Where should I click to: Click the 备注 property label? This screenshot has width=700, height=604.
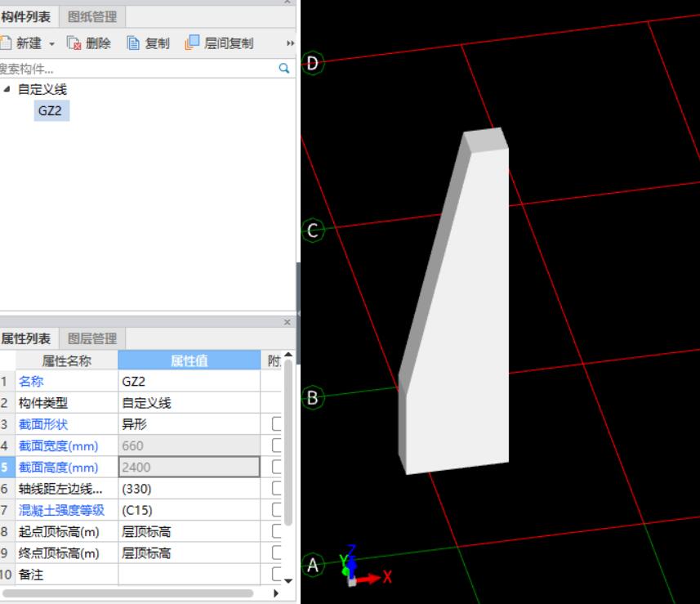(31, 575)
